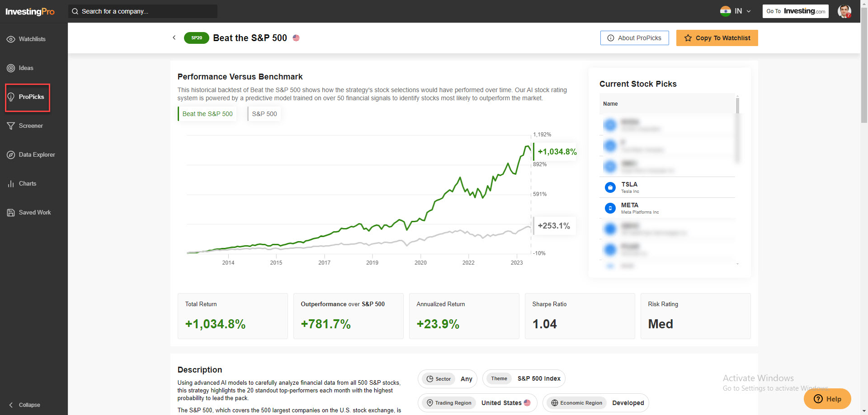
Task: Click the Economic Region Developed chip
Action: point(596,403)
